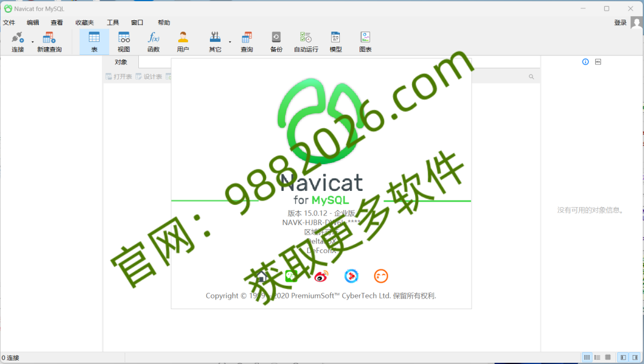Expand the 其它 dropdown arrow
This screenshot has width=644, height=364.
coord(230,42)
